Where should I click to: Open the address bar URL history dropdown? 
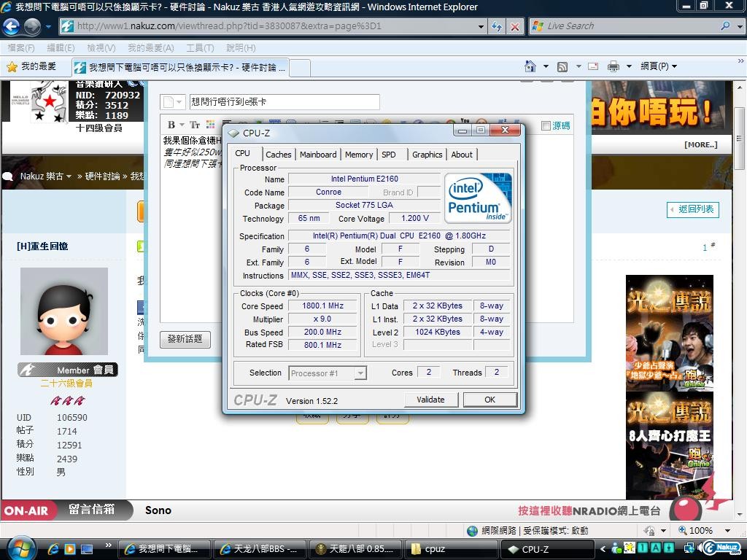click(481, 26)
